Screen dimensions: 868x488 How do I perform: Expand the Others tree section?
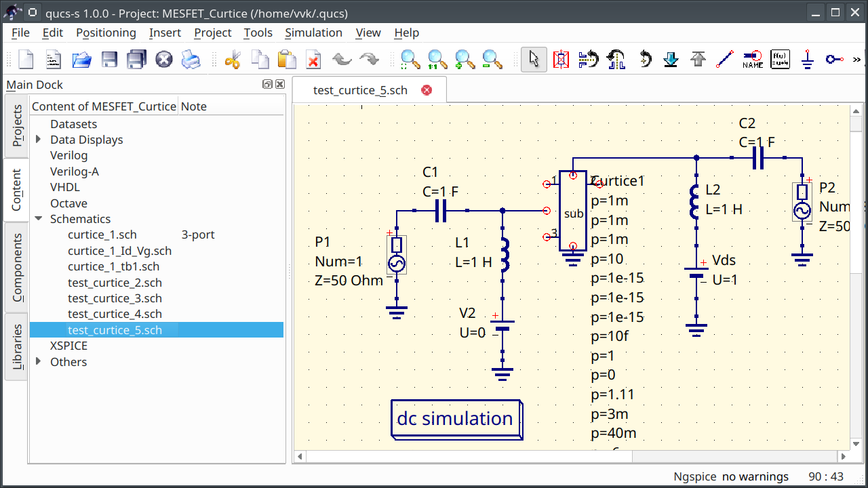click(39, 362)
